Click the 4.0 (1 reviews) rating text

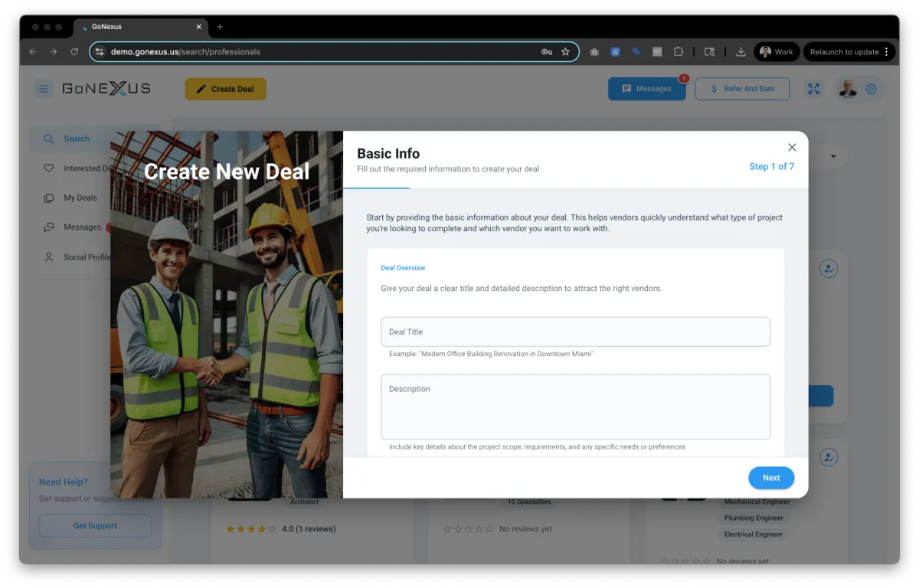tap(309, 529)
